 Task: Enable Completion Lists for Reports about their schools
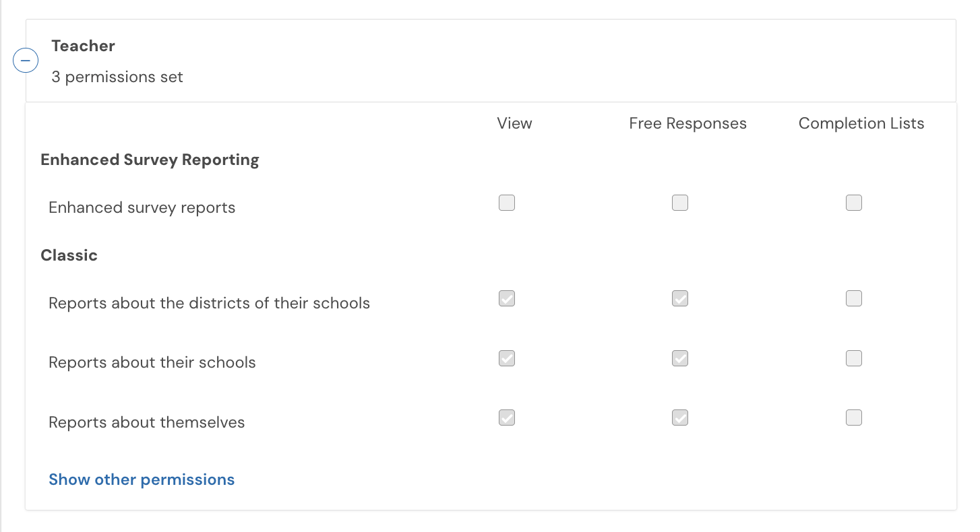pos(854,358)
